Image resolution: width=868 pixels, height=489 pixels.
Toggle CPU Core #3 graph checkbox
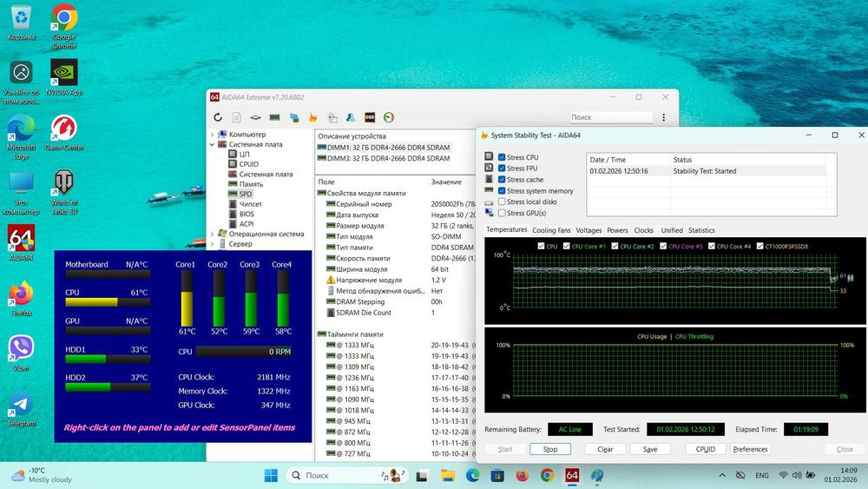coord(663,246)
